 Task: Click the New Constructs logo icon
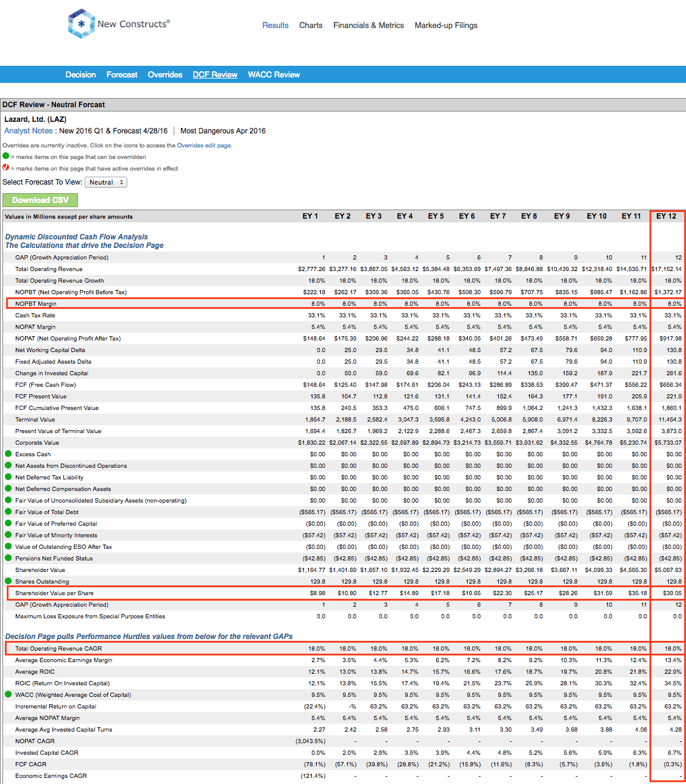(81, 24)
